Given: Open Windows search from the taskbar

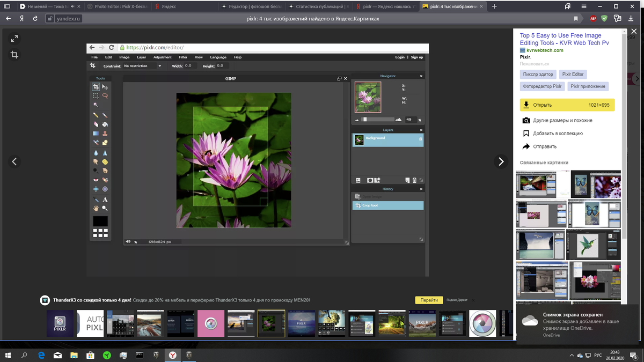Looking at the screenshot, I should 24,355.
